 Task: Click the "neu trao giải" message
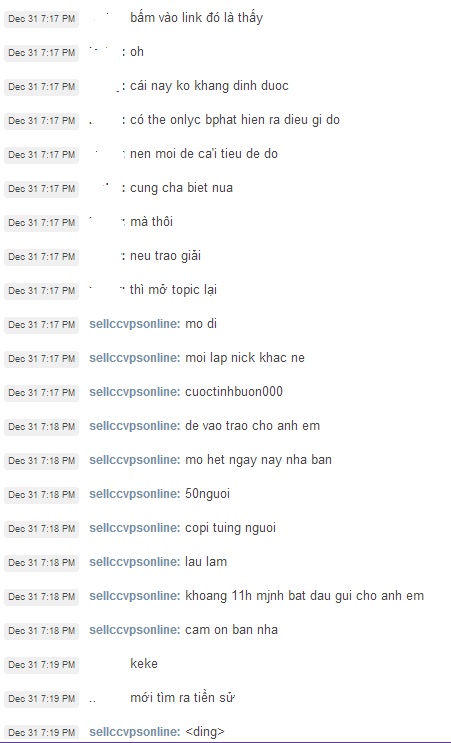click(165, 256)
